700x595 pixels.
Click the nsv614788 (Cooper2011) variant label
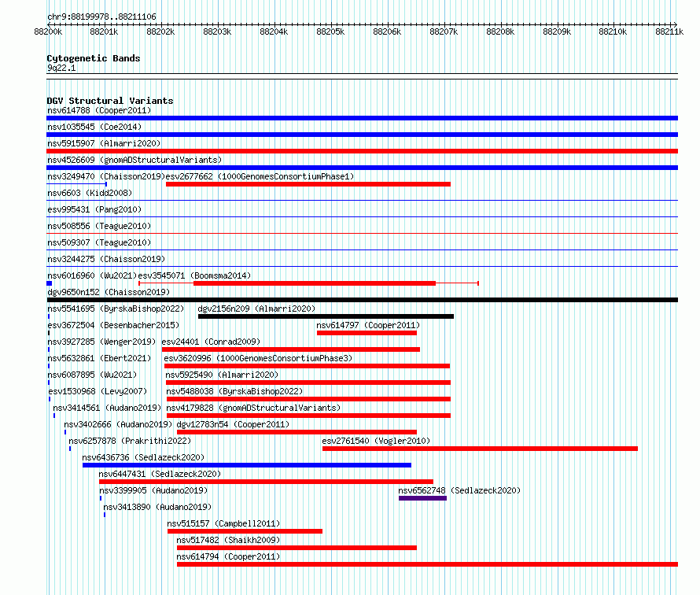pyautogui.click(x=99, y=110)
